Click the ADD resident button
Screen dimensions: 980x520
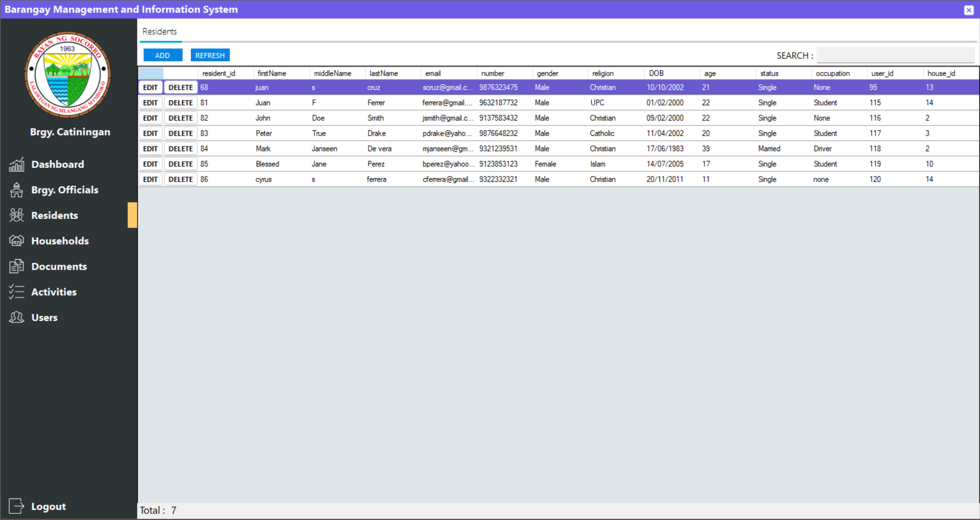(163, 55)
